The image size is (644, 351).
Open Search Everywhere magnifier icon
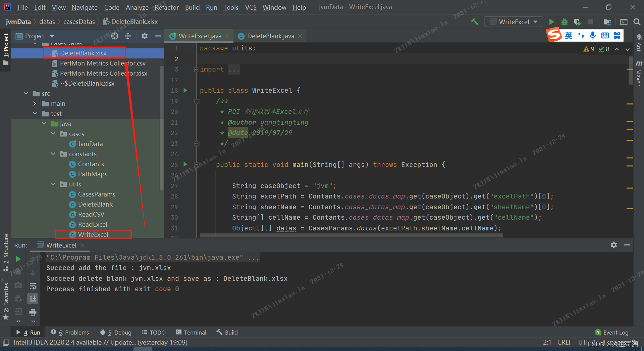tap(637, 22)
